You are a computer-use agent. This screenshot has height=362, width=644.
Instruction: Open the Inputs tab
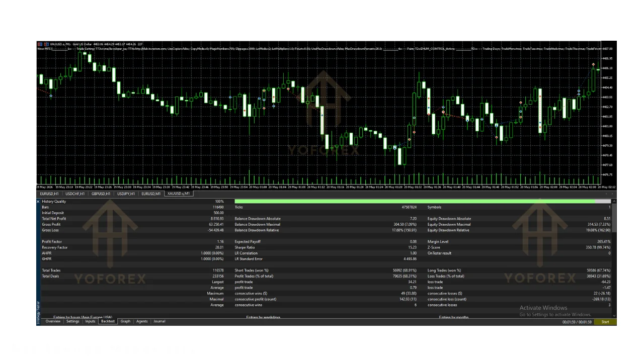point(90,321)
